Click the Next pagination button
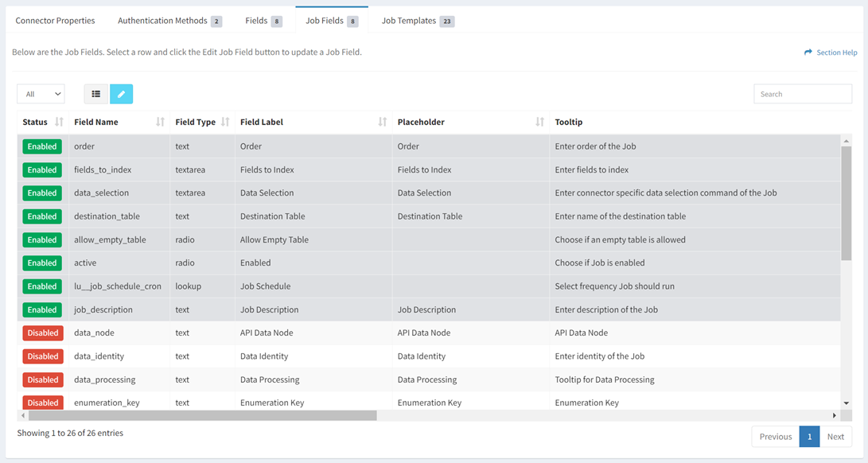Viewport: 868px width, 463px height. (835, 436)
